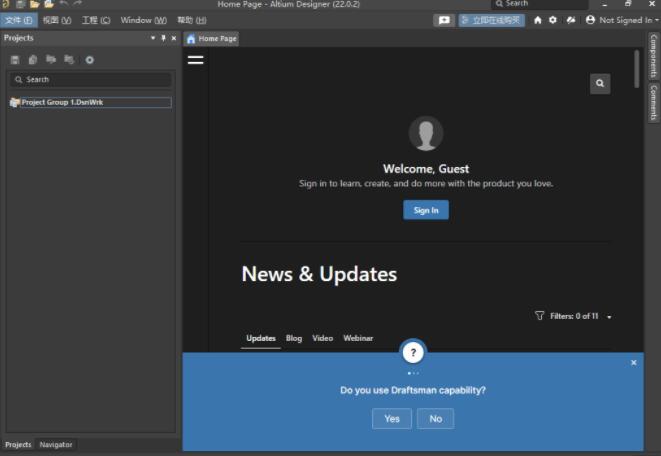Viewport: 661px width, 456px height.
Task: Open the Comments side panel tab
Action: (653, 103)
